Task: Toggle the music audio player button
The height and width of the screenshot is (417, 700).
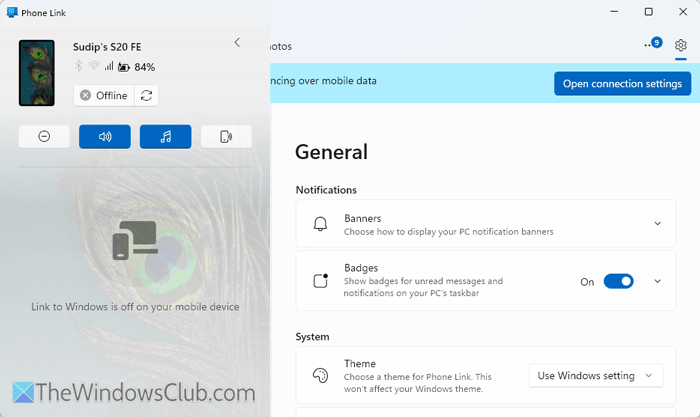Action: [166, 136]
